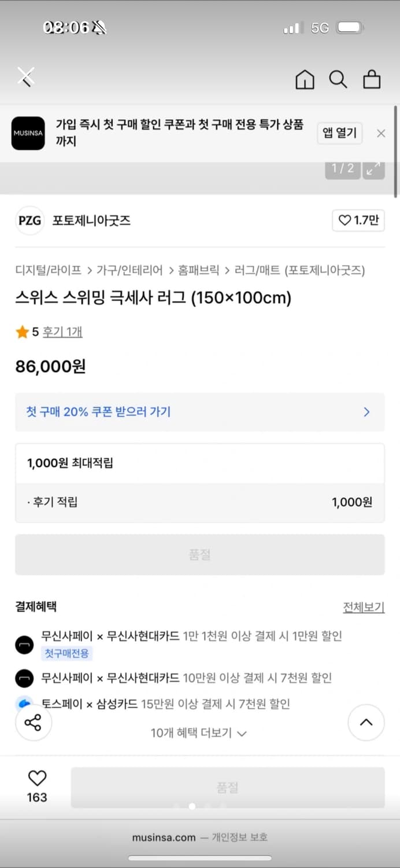
Task: Open 첫 구매 20% 쿠폰 받으러 가기
Action: pyautogui.click(x=199, y=412)
